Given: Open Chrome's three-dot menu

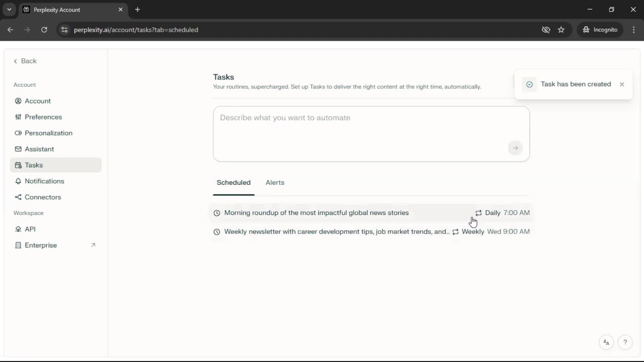Looking at the screenshot, I should point(634,30).
